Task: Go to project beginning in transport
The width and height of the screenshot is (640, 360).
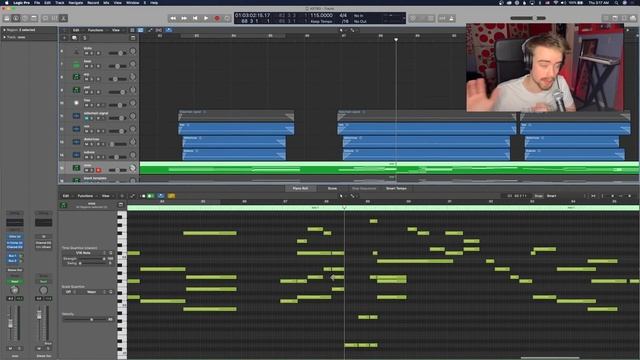Action: click(x=195, y=18)
